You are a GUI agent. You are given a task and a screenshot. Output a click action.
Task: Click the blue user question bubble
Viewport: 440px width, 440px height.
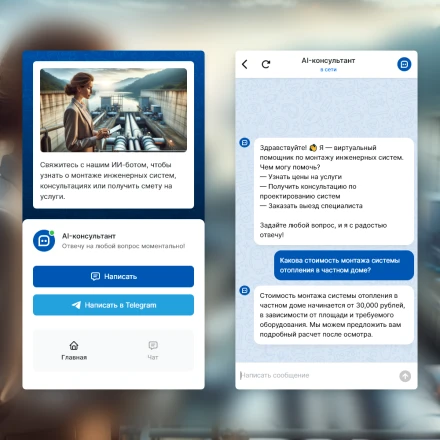(344, 265)
